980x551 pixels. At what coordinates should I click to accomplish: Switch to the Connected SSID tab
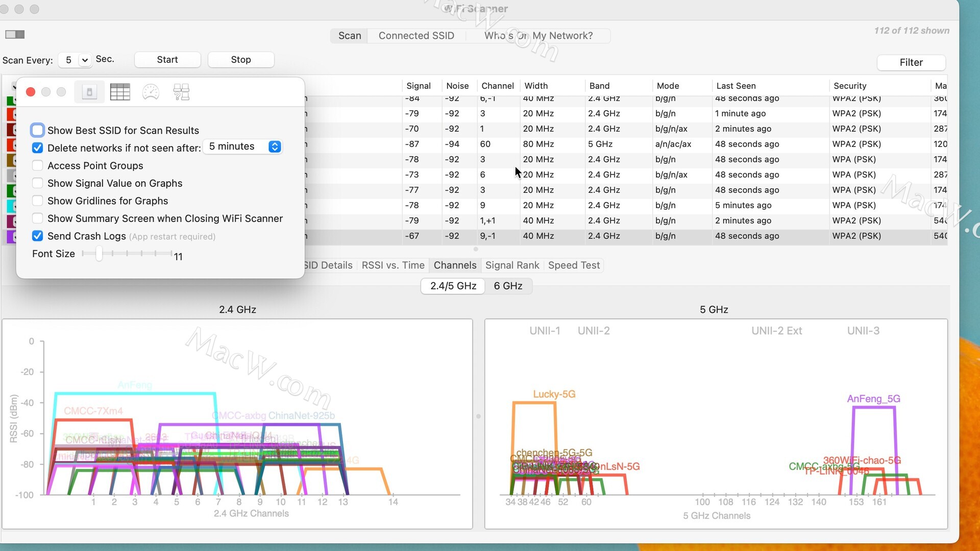click(x=416, y=36)
